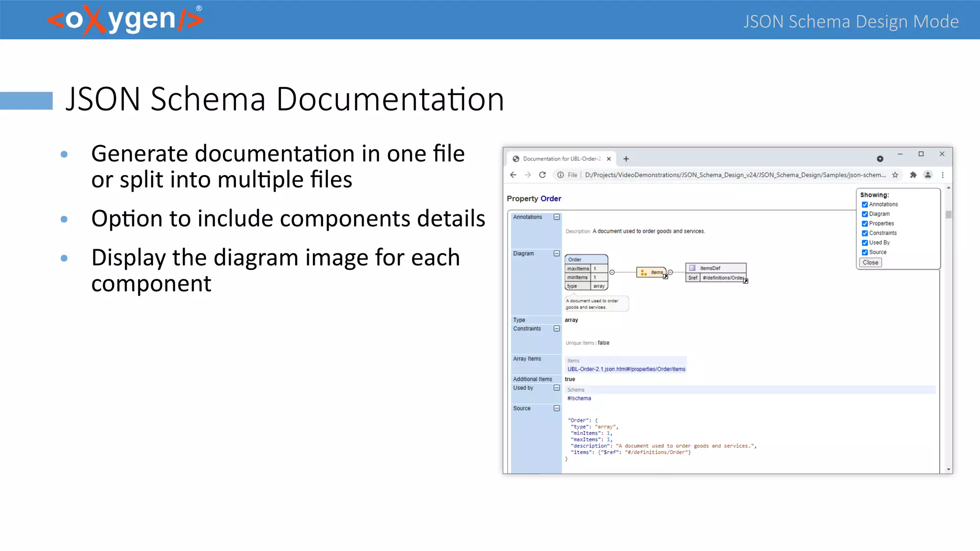Select the Documentation for UBL-Order tab
The width and height of the screenshot is (980, 551).
click(561, 159)
